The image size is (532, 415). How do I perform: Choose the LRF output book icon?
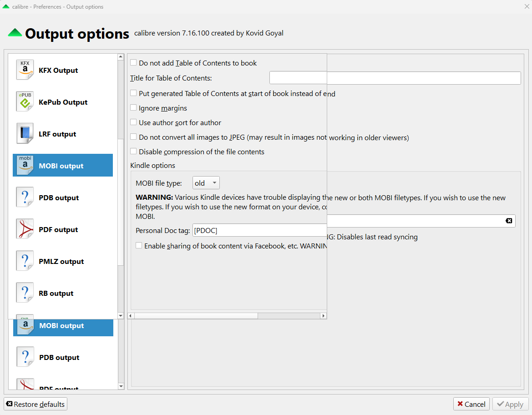point(25,134)
